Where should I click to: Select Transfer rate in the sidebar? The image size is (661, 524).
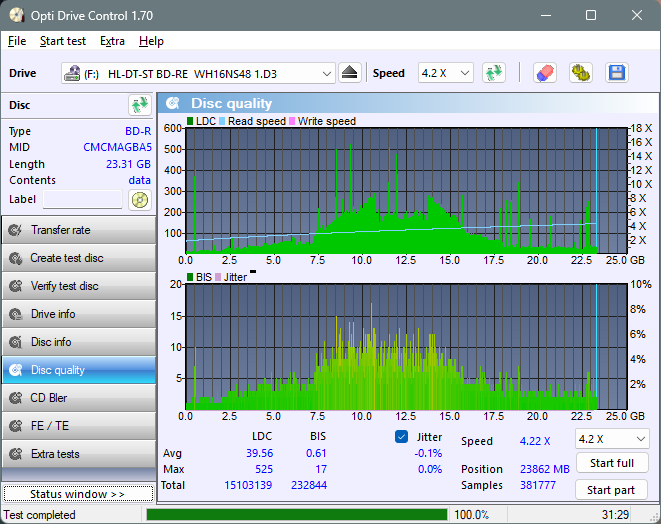click(79, 230)
